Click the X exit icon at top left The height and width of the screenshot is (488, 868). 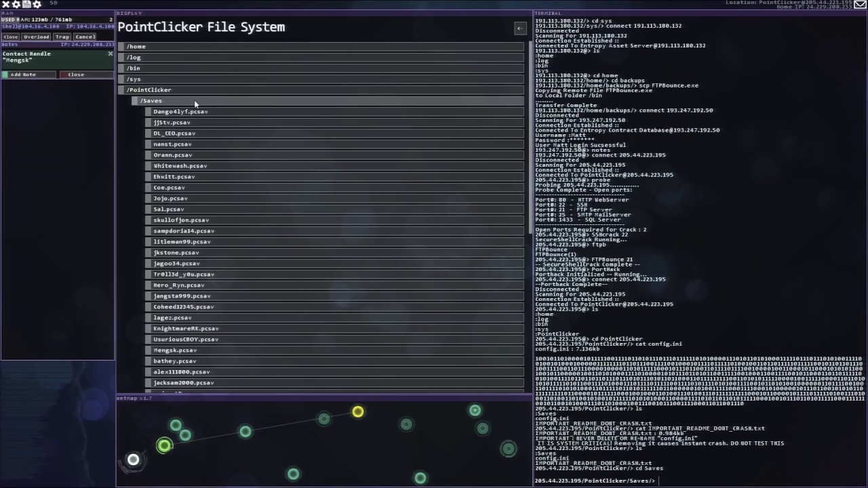[5, 5]
